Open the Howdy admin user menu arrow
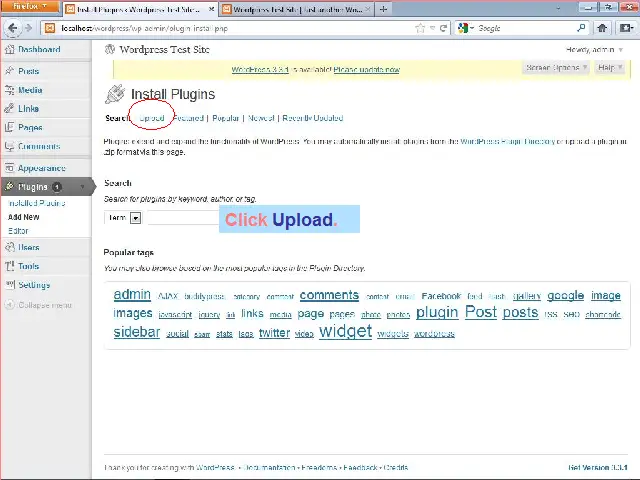 pyautogui.click(x=621, y=50)
